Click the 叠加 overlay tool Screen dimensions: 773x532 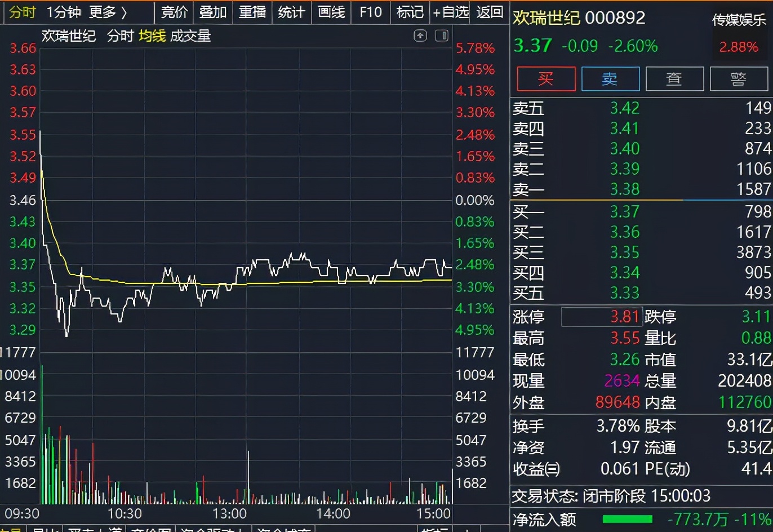(x=213, y=12)
